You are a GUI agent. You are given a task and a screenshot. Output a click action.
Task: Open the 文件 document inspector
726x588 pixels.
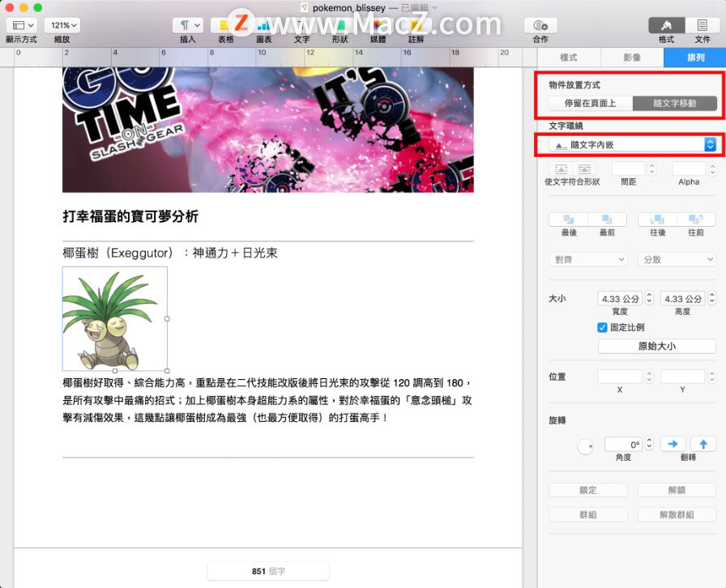click(x=702, y=25)
